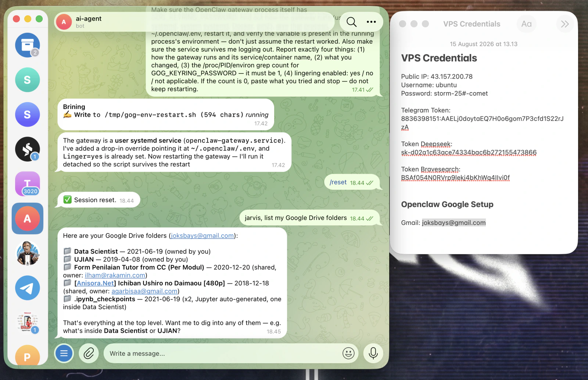Screen dimensions: 588x380
Task: Click the 'Password: storm-25#-comet' line
Action: click(444, 93)
